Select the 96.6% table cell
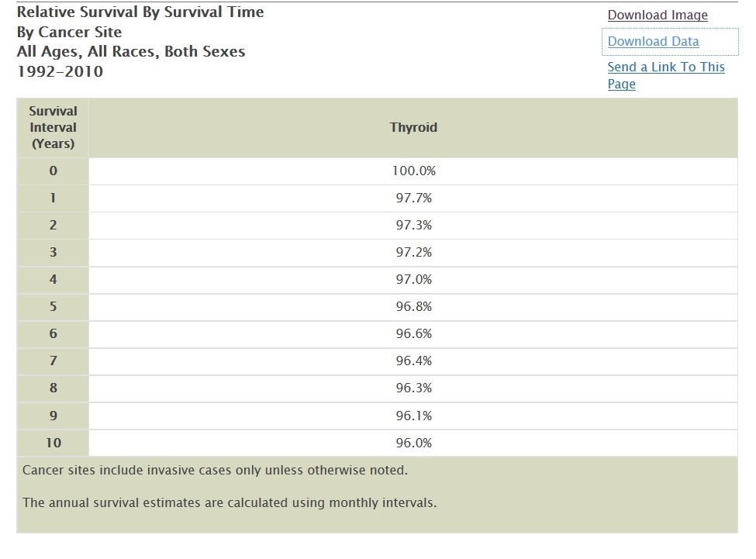 click(x=413, y=334)
